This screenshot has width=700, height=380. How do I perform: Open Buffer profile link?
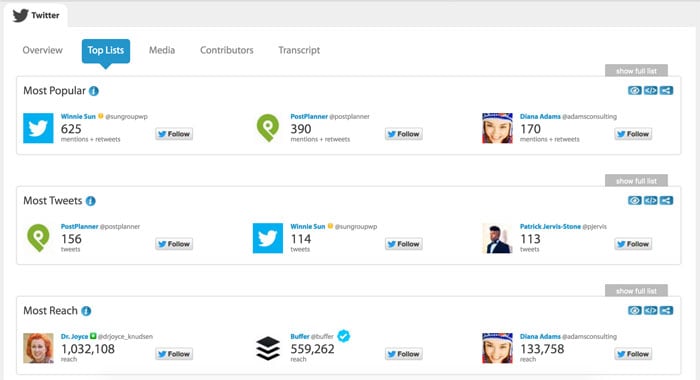click(x=300, y=337)
